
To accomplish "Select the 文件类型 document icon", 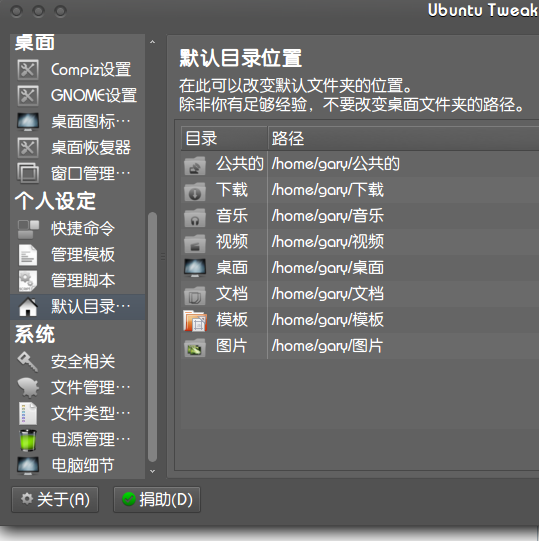I will click(x=28, y=413).
